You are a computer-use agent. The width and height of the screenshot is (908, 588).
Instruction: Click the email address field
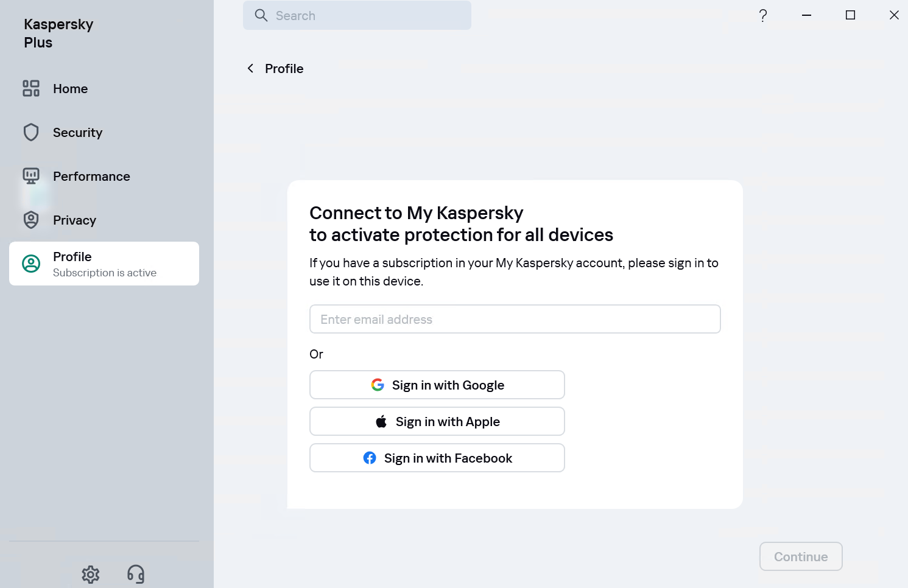point(515,319)
